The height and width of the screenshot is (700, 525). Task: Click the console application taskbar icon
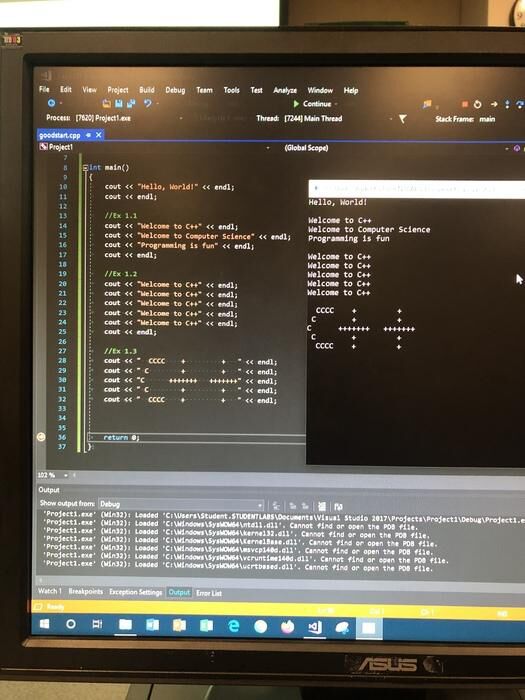369,628
